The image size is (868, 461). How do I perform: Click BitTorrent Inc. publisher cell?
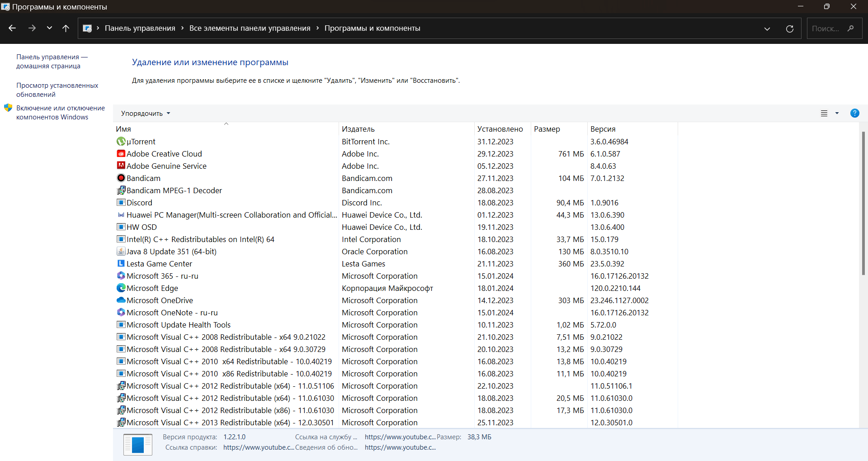[366, 142]
